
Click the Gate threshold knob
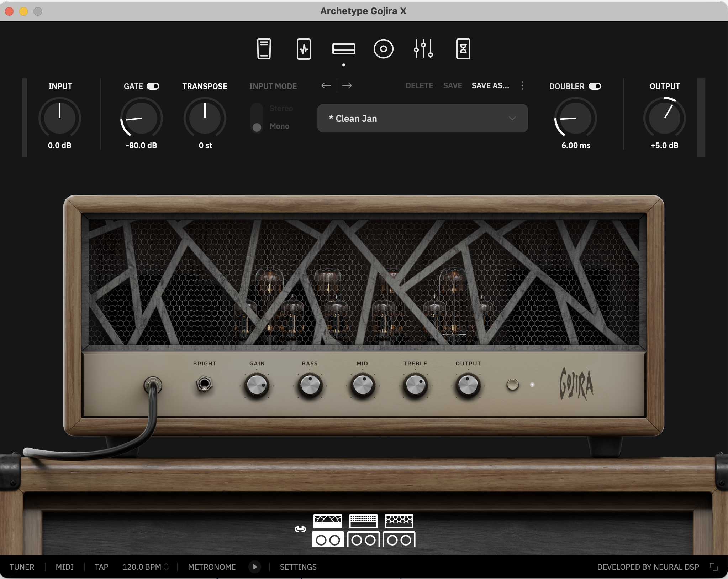pyautogui.click(x=142, y=118)
